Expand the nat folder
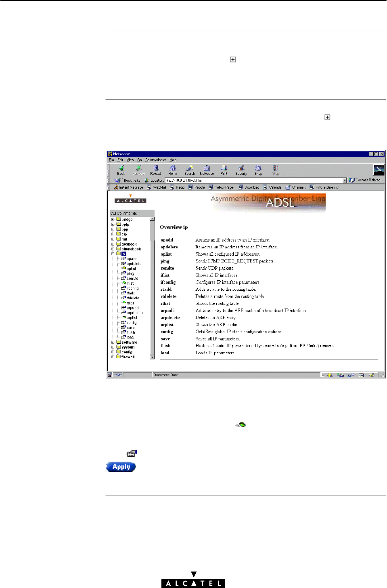The width and height of the screenshot is (387, 588). click(113, 239)
